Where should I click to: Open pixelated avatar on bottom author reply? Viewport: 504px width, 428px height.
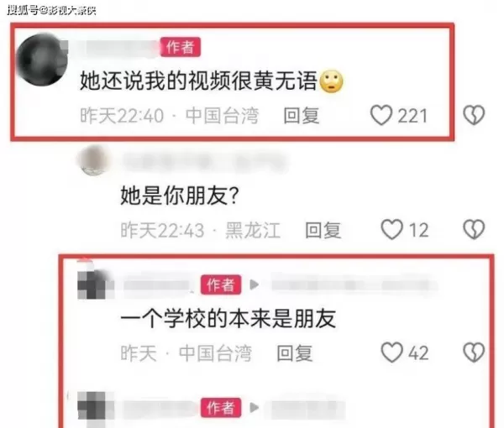pos(96,405)
